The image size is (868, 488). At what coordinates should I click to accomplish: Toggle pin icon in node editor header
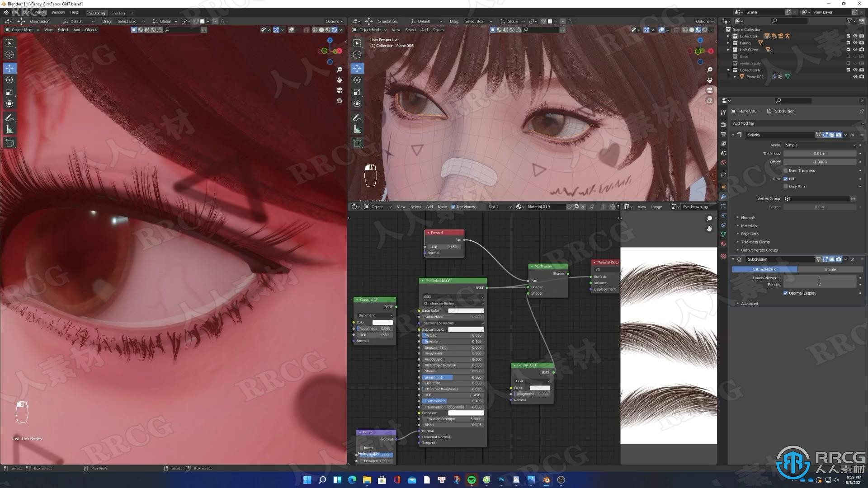[591, 207]
